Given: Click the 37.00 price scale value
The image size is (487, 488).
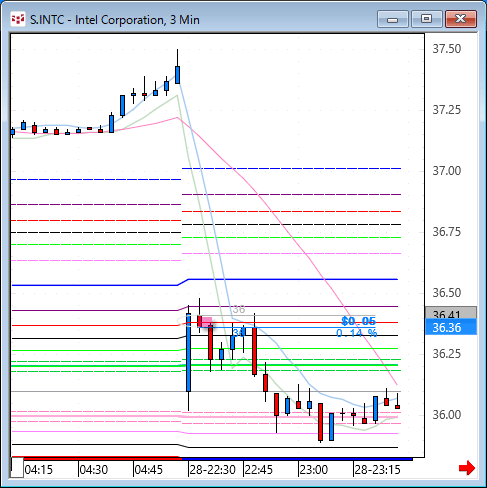Looking at the screenshot, I should pyautogui.click(x=447, y=171).
